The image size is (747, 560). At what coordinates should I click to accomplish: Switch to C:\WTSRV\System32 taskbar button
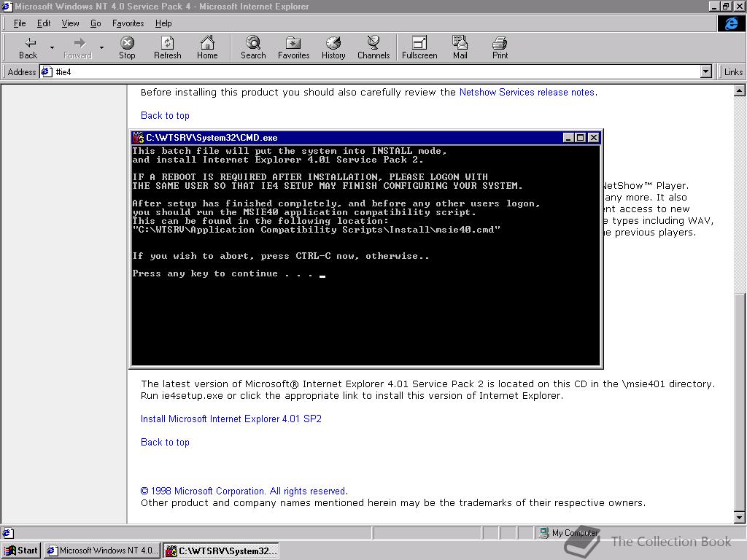[221, 551]
